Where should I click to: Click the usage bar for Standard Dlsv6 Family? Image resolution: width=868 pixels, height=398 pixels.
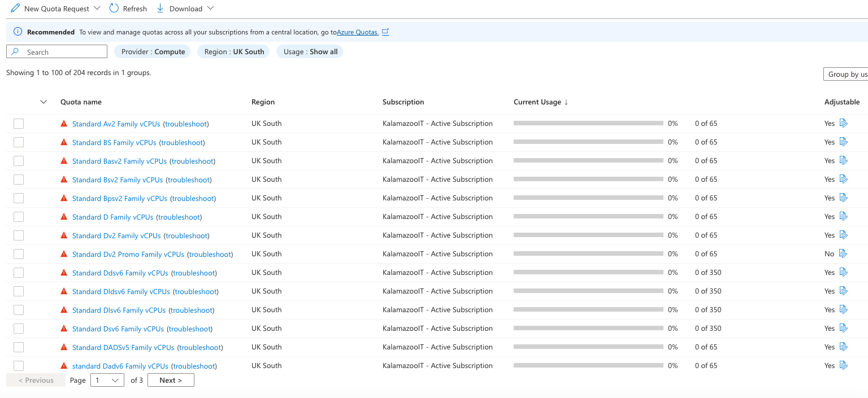click(x=588, y=310)
